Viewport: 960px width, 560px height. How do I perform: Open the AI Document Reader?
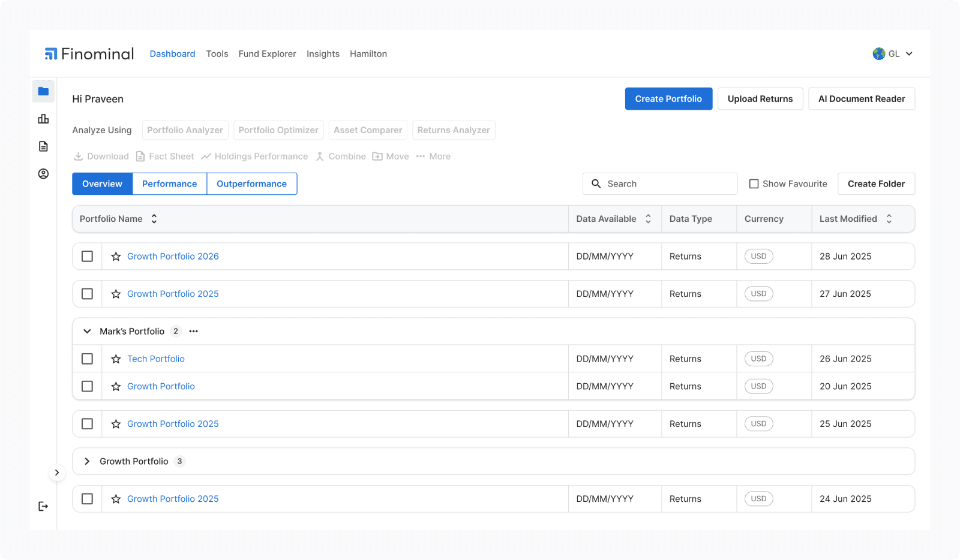(862, 99)
